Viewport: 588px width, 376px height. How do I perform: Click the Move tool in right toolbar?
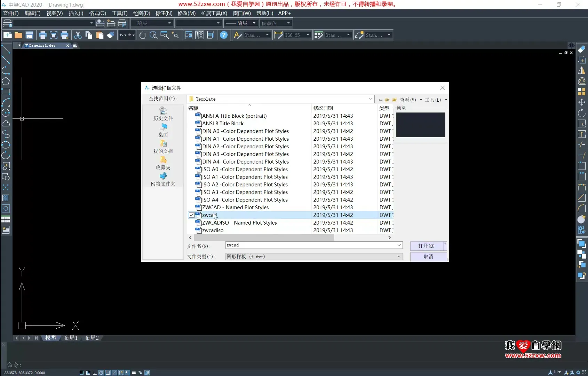point(581,102)
